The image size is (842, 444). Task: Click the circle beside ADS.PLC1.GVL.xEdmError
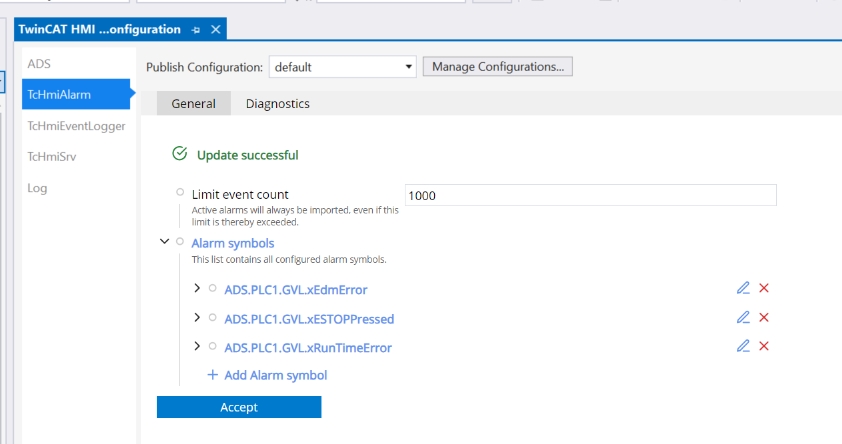pos(213,288)
